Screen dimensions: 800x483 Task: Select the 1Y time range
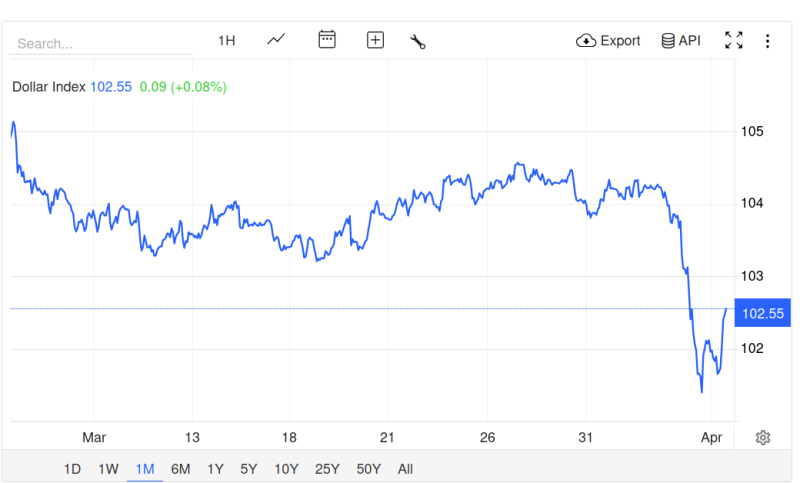(x=215, y=469)
